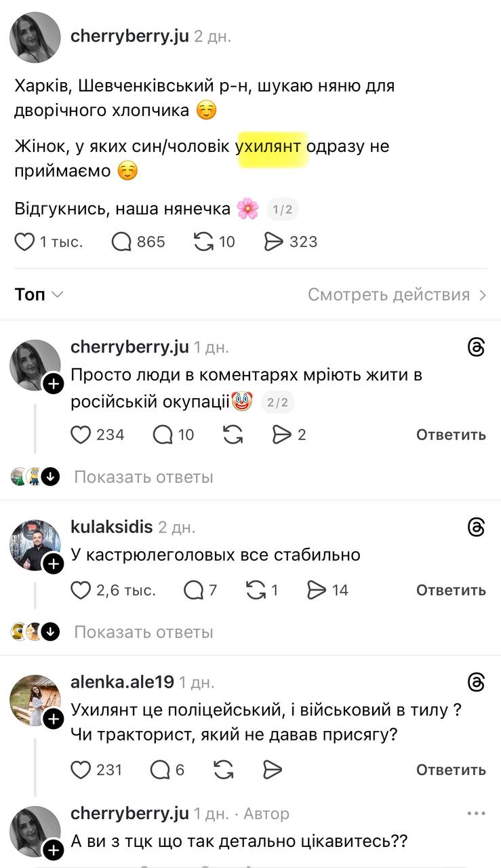Share the main post via send icon

click(273, 242)
